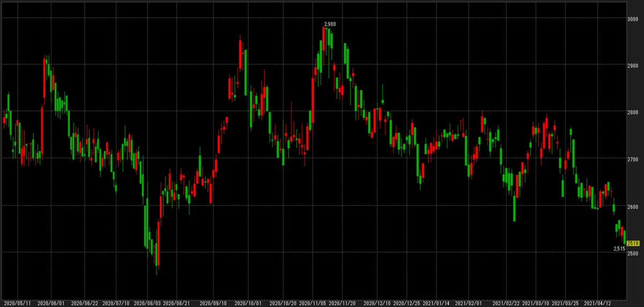Click the 2020/10/20 date label
The height and width of the screenshot is (307, 644).
click(282, 303)
